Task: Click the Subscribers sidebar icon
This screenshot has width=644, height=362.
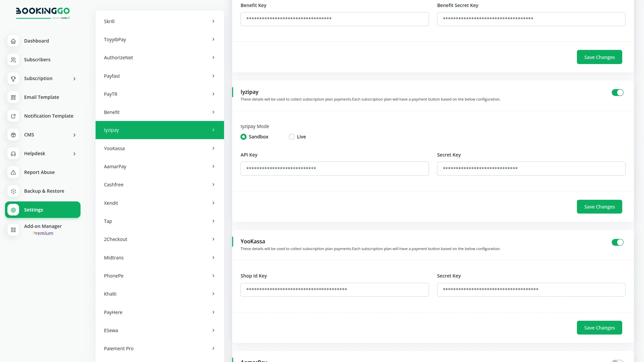Action: click(x=13, y=60)
